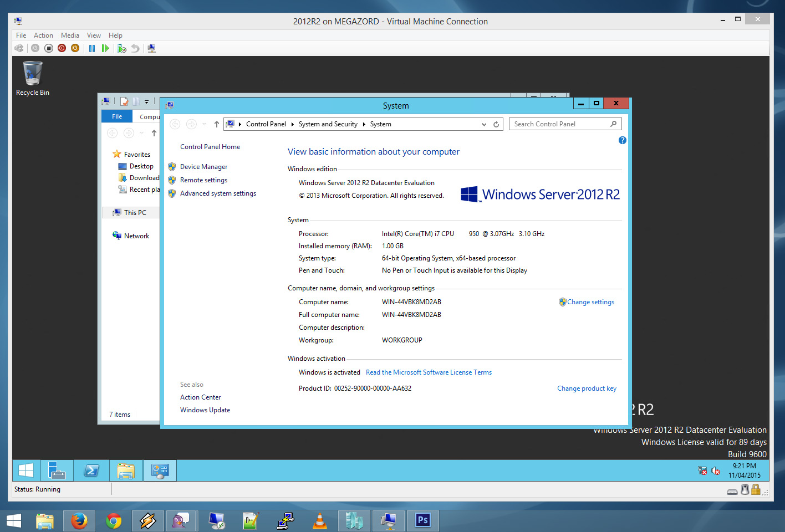The height and width of the screenshot is (532, 785).
Task: Click the Checkpoint toolbar icon
Action: point(122,48)
